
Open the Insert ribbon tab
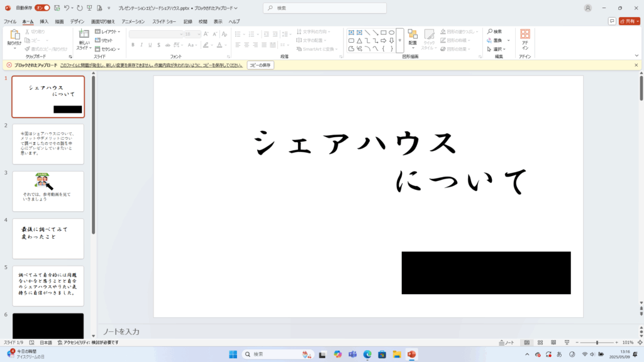44,21
